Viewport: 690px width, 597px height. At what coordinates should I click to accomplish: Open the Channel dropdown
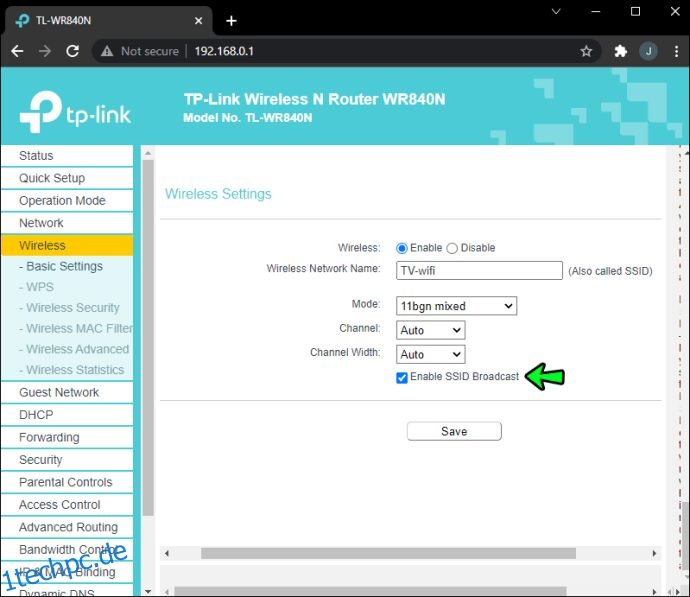coord(430,330)
